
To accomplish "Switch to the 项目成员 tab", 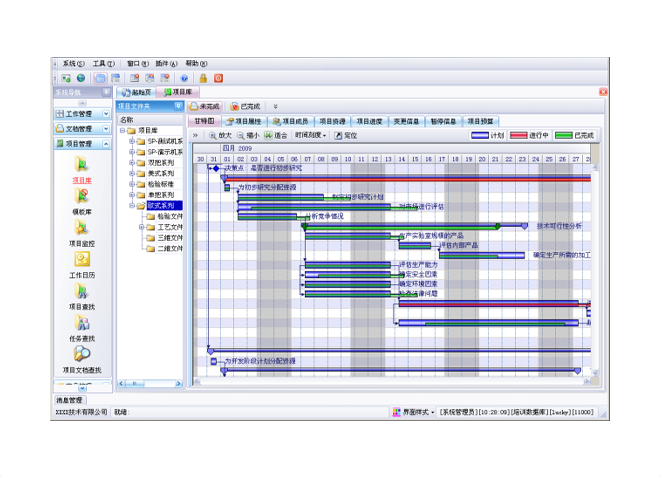I will point(289,120).
